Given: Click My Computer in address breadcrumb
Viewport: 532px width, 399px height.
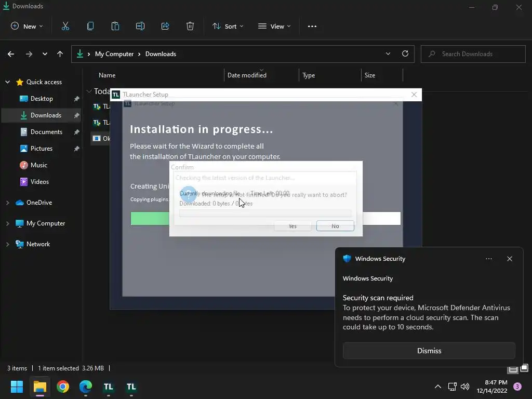Looking at the screenshot, I should [x=114, y=54].
